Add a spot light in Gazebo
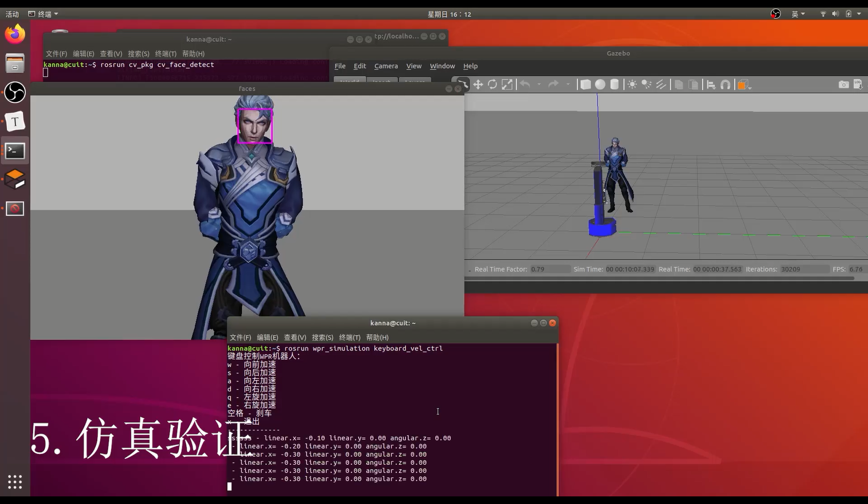868x504 pixels. pyautogui.click(x=646, y=84)
